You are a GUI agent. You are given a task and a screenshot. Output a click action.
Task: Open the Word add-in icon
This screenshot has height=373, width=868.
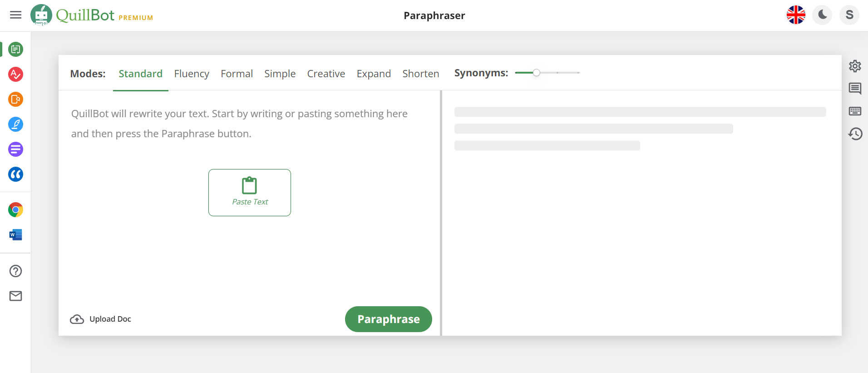pyautogui.click(x=15, y=234)
